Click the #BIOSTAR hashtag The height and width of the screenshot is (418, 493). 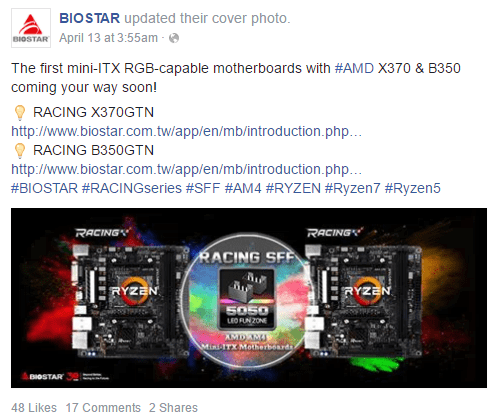point(44,188)
